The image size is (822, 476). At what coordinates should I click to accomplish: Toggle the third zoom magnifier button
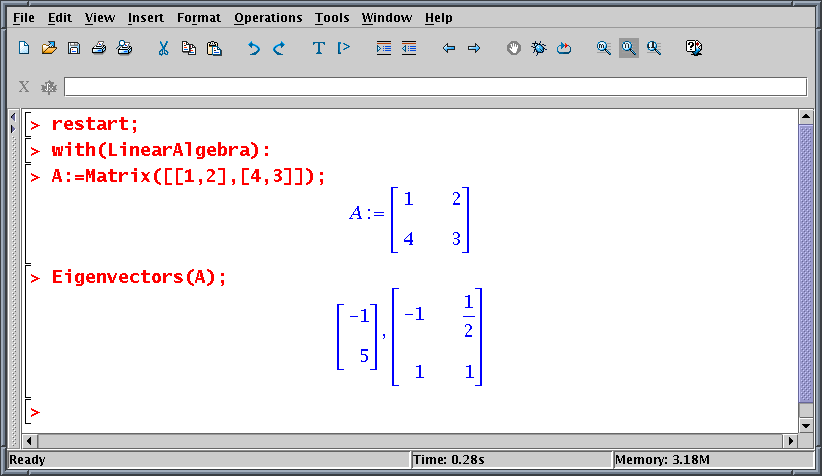(x=654, y=48)
